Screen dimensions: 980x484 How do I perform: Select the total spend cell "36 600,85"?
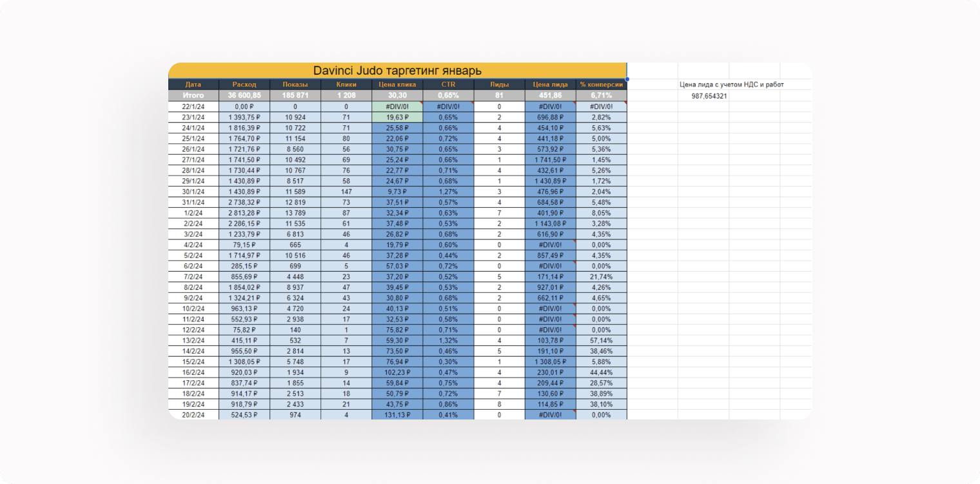coord(244,96)
